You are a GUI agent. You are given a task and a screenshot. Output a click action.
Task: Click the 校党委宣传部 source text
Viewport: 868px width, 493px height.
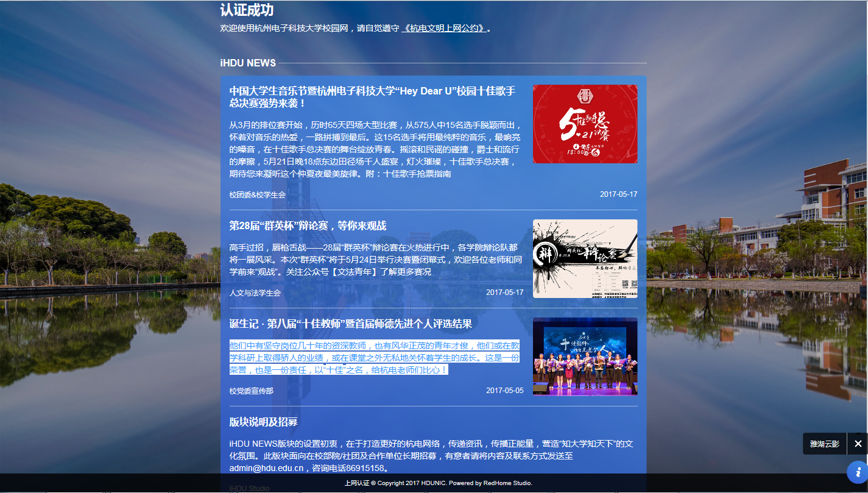tap(252, 391)
